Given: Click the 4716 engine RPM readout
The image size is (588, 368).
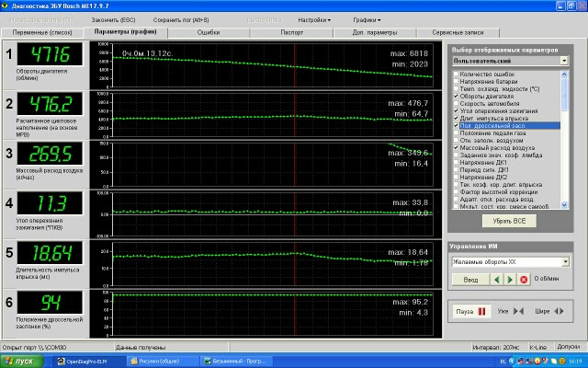Looking at the screenshot, I should 50,54.
